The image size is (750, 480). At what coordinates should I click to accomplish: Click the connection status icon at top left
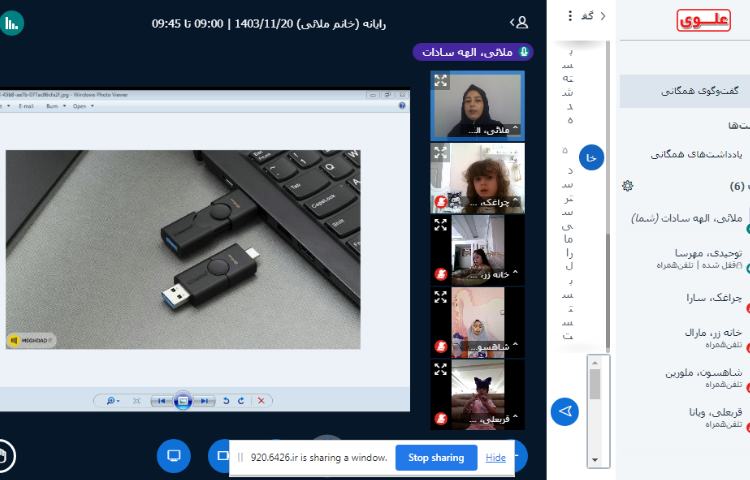pyautogui.click(x=11, y=23)
